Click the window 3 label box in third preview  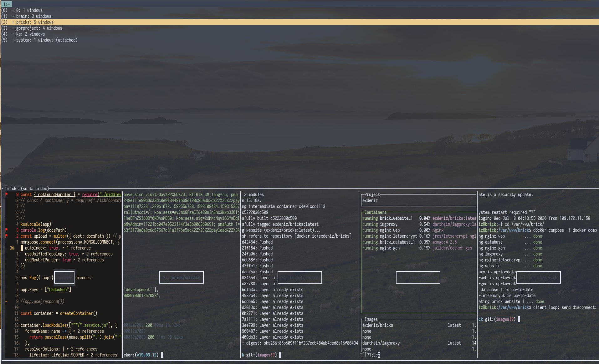coord(300,277)
